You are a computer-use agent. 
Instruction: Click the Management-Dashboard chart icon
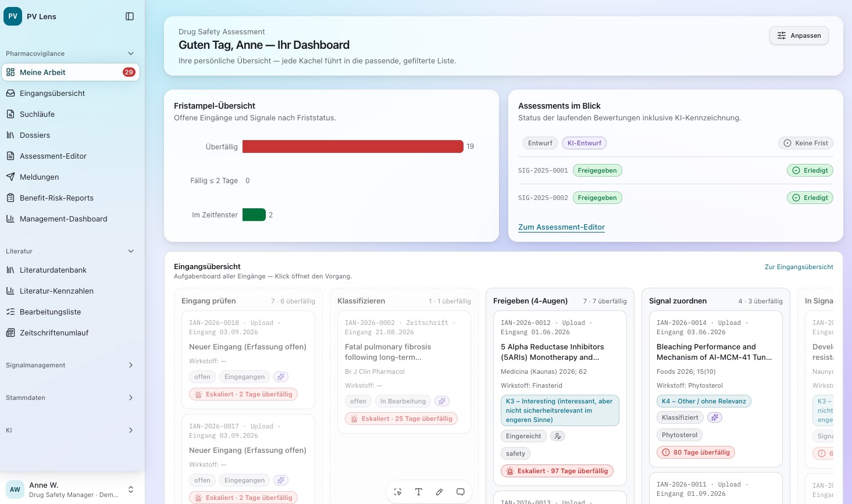pos(10,219)
